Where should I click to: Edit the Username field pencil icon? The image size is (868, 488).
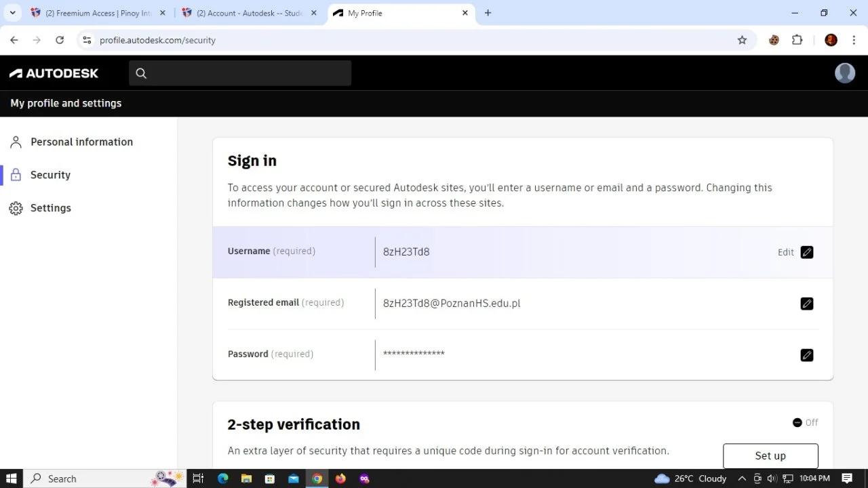coord(806,252)
